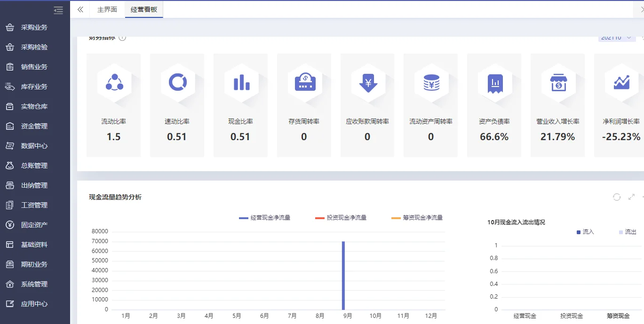The height and width of the screenshot is (324, 644).
Task: Expand the 总账管理 sidebar menu
Action: pos(35,166)
